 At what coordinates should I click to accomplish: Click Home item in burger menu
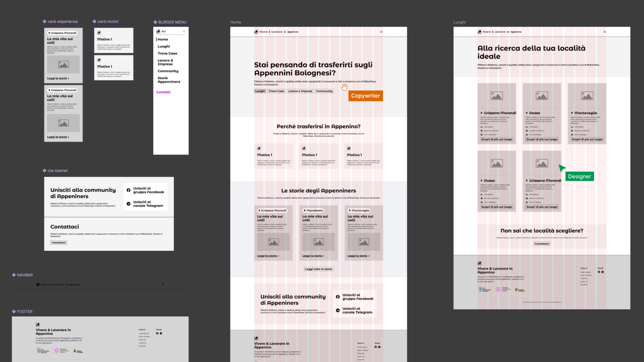pos(163,40)
